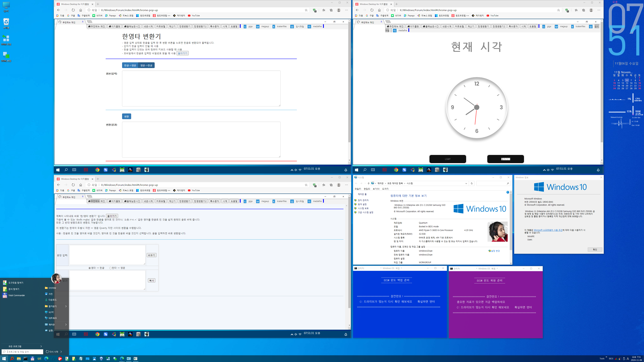Click the blue 변환 convert button
Viewport: 644px width, 362px height.
pyautogui.click(x=126, y=116)
